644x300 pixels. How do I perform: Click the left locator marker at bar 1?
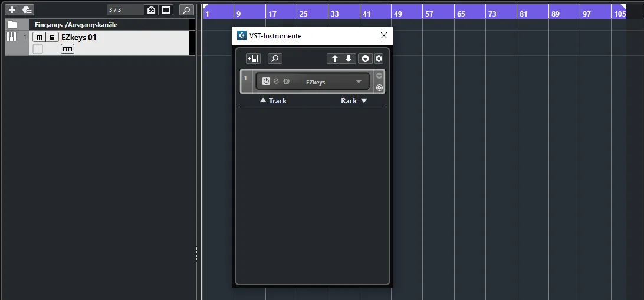[x=205, y=6]
